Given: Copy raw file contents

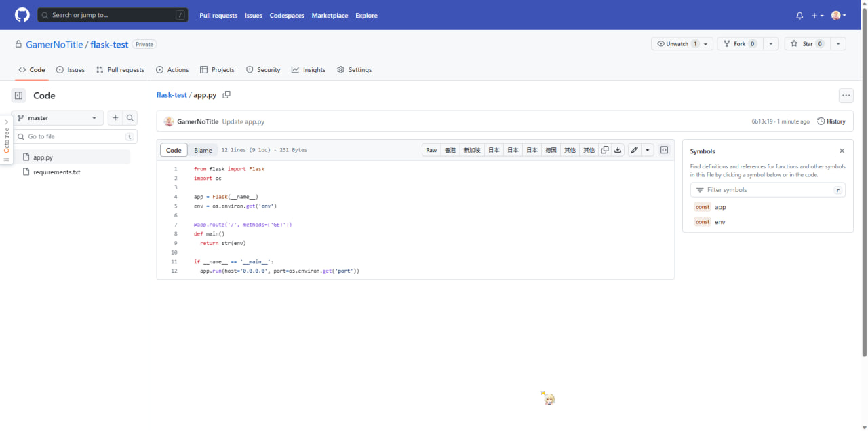Looking at the screenshot, I should [x=605, y=150].
